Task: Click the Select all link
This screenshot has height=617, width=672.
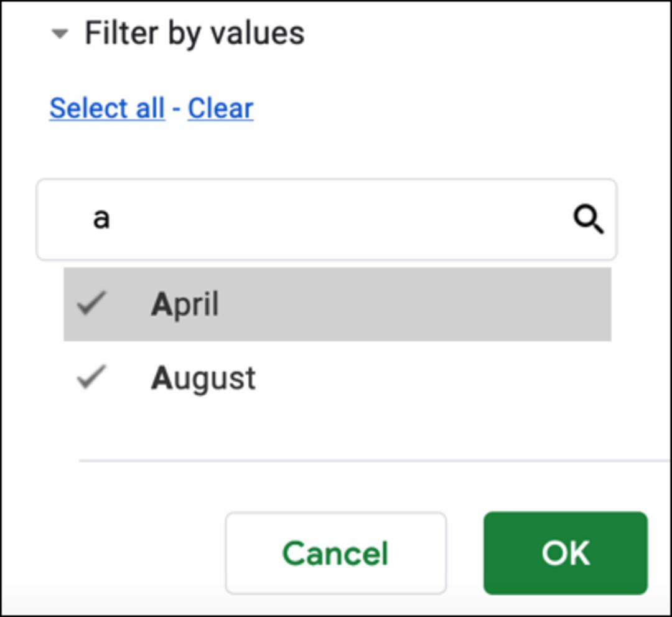Action: [107, 108]
